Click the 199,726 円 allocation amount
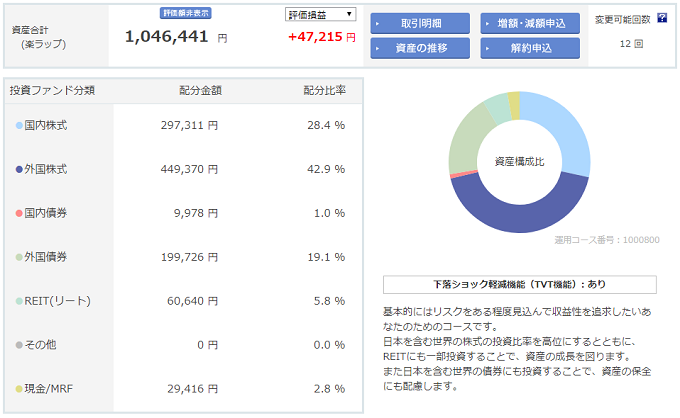The image size is (680, 418). coord(189,257)
